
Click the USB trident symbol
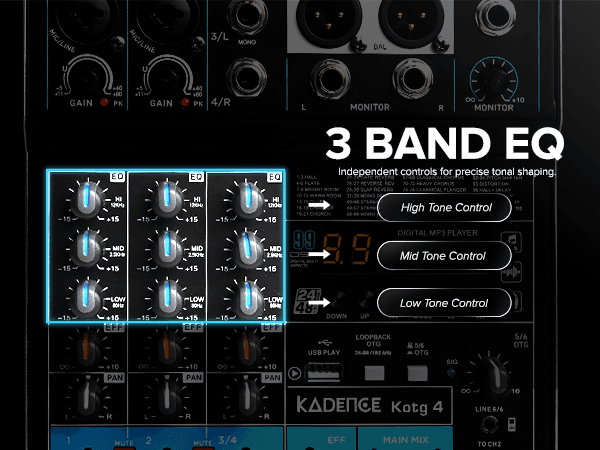pyautogui.click(x=324, y=342)
